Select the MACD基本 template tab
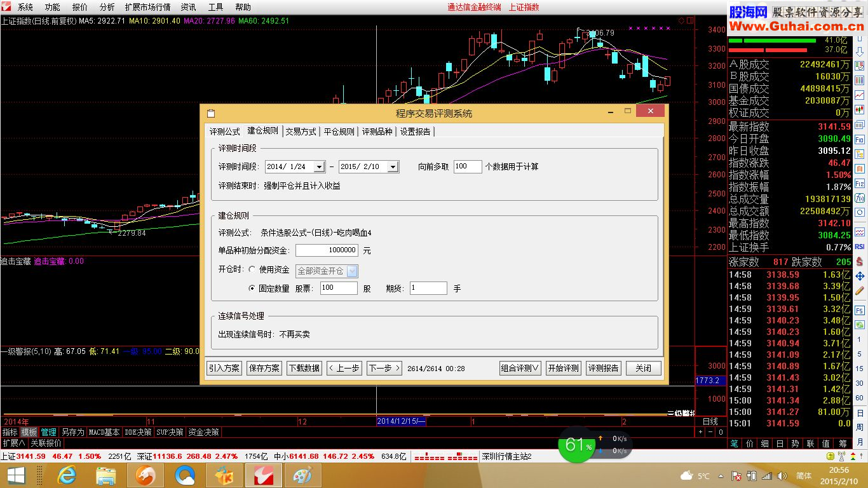 click(104, 432)
